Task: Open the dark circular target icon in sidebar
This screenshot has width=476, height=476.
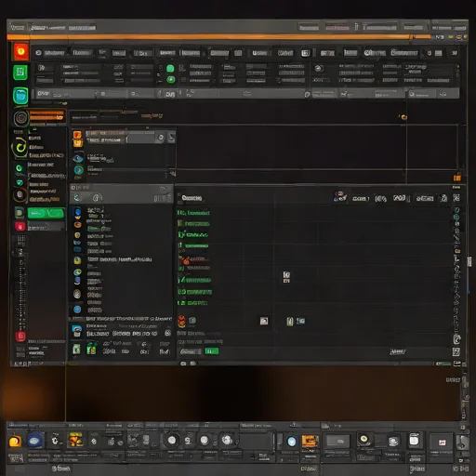Action: pyautogui.click(x=21, y=118)
